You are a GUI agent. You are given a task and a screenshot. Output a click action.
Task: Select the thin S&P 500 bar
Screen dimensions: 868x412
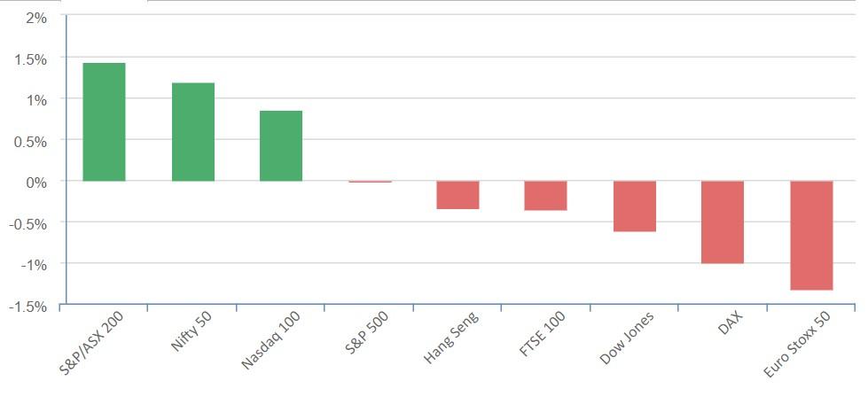click(x=369, y=181)
